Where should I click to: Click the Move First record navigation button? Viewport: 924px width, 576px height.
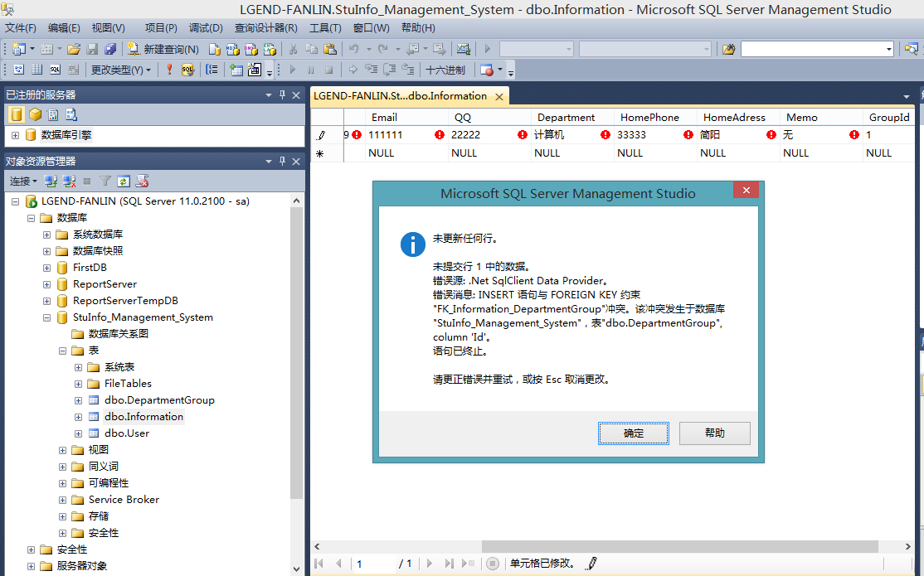(319, 564)
